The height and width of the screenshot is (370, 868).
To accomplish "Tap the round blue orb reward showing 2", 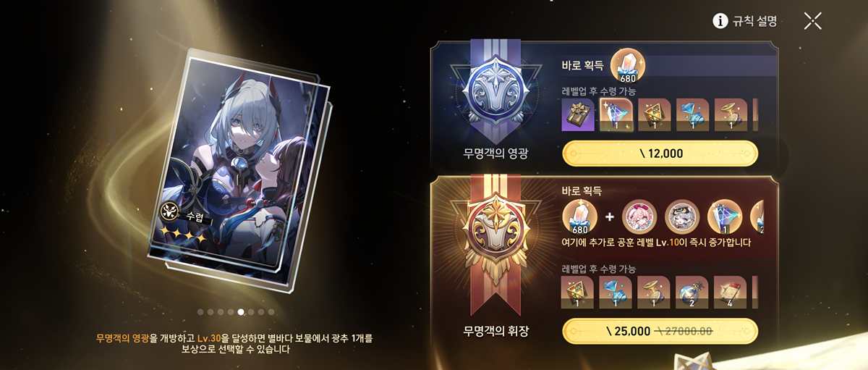I will (x=692, y=292).
